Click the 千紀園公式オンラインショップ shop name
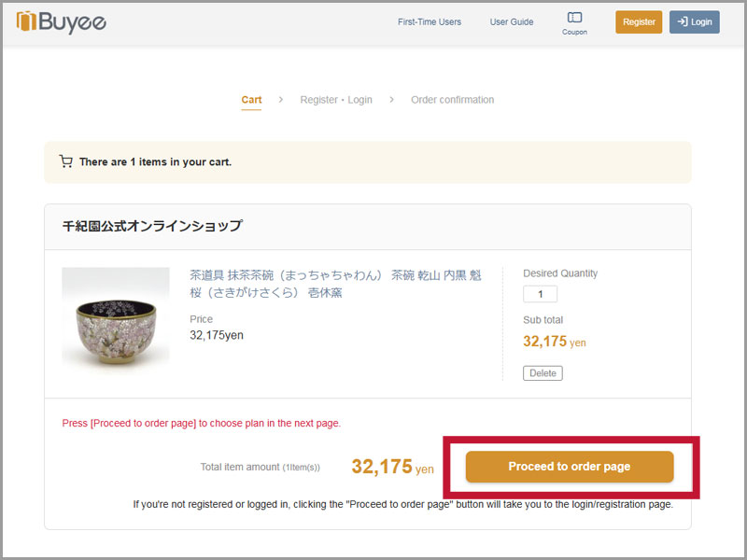Screen dimensions: 747x560 point(152,226)
